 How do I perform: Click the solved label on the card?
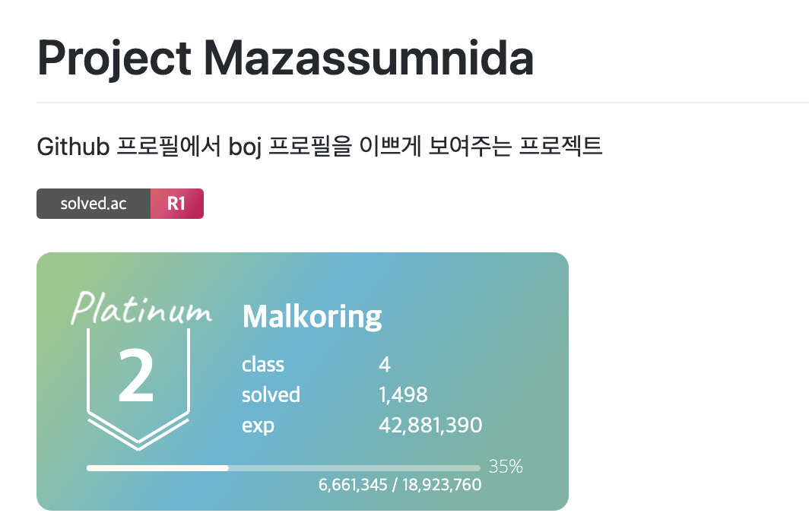(271, 395)
